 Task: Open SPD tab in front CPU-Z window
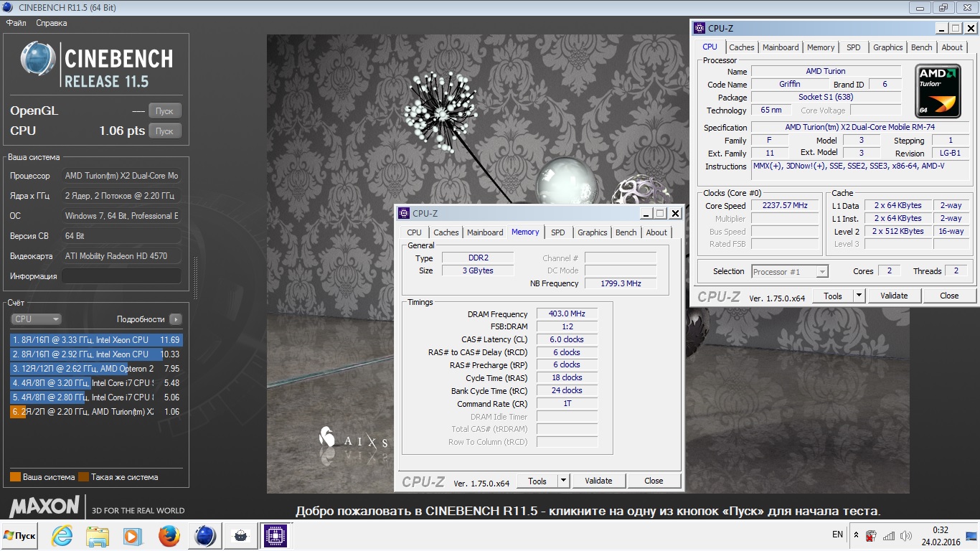[558, 232]
